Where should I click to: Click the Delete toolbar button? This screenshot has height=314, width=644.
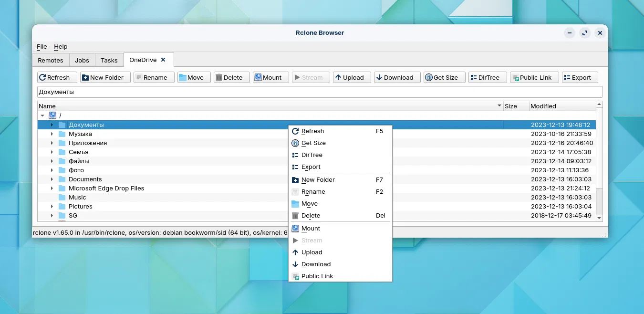(x=231, y=77)
